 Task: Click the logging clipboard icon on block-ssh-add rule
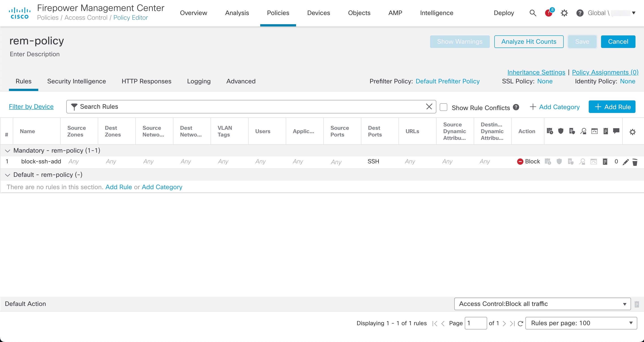605,162
